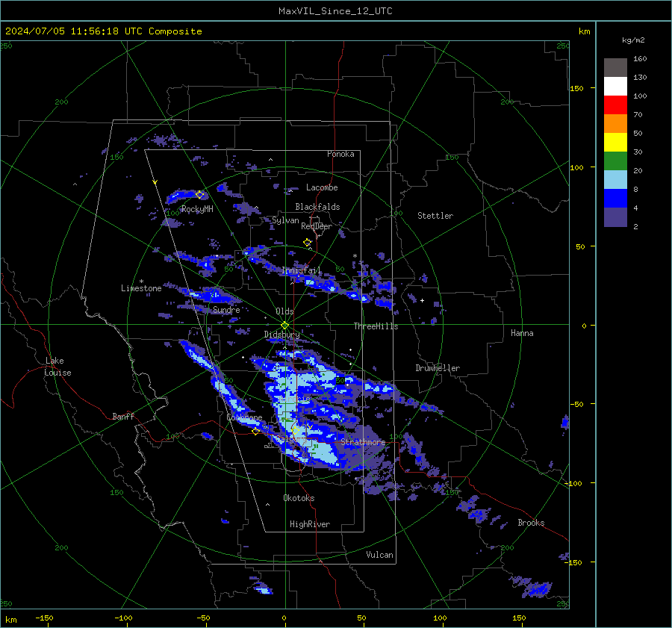Pick the purple 2-4 legend swatch
Screen dimensions: 672x628
pyautogui.click(x=615, y=217)
